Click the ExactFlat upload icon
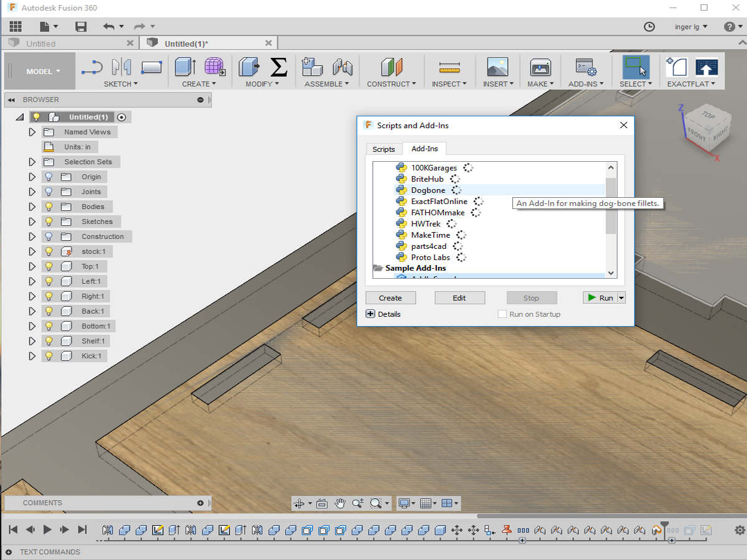Viewport: 747px width, 560px height. pyautogui.click(x=707, y=67)
